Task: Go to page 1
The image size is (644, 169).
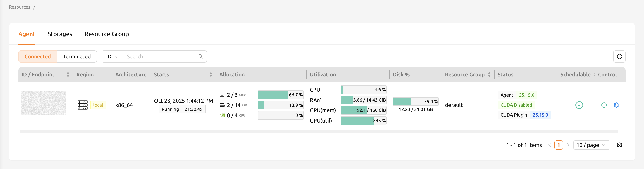Action: click(x=558, y=145)
